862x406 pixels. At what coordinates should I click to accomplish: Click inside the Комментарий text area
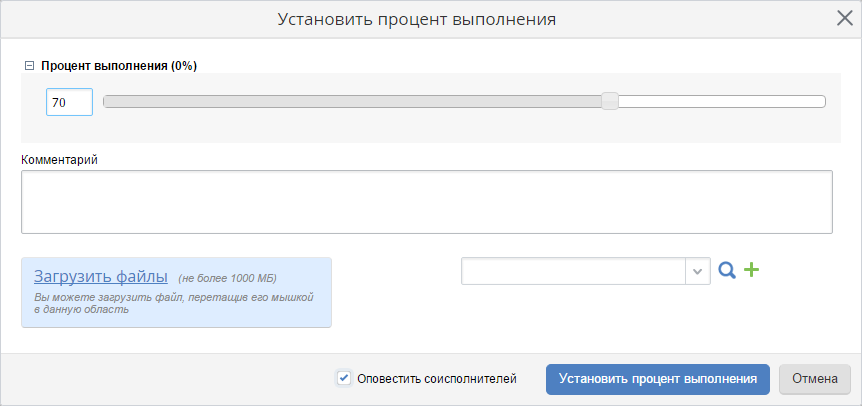point(426,202)
